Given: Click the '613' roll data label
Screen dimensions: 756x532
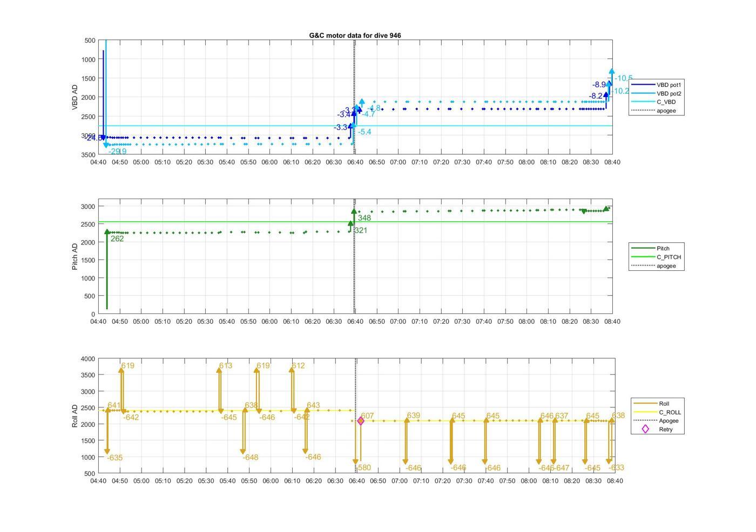Looking at the screenshot, I should click(226, 366).
